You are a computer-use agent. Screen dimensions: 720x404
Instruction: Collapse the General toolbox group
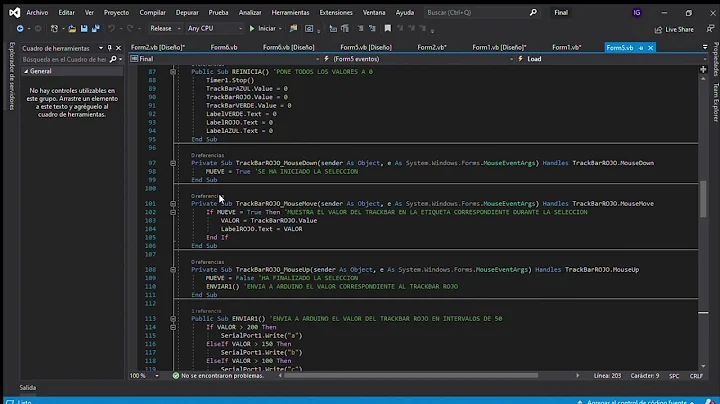point(25,72)
